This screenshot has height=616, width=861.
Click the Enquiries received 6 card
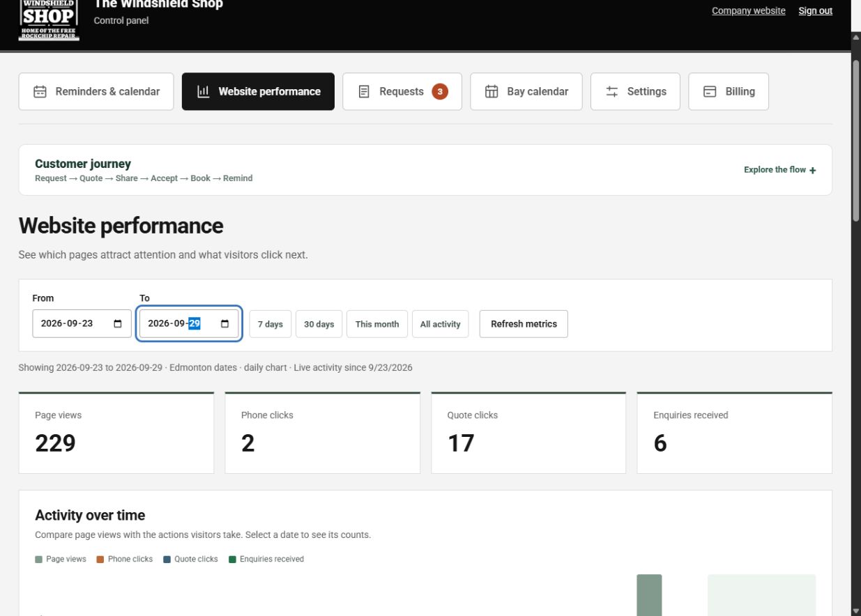[x=735, y=433]
